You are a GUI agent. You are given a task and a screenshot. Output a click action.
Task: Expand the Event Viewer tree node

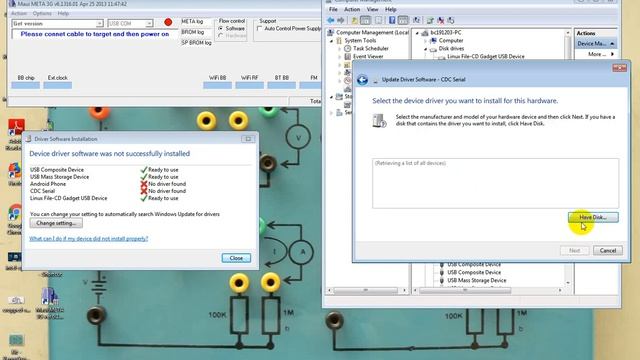click(340, 57)
